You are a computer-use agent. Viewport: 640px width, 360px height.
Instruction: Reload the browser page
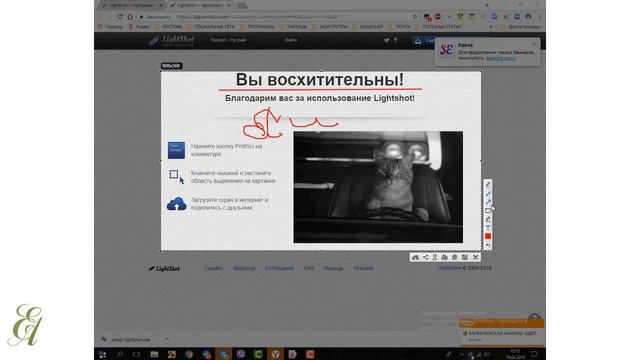tap(120, 17)
